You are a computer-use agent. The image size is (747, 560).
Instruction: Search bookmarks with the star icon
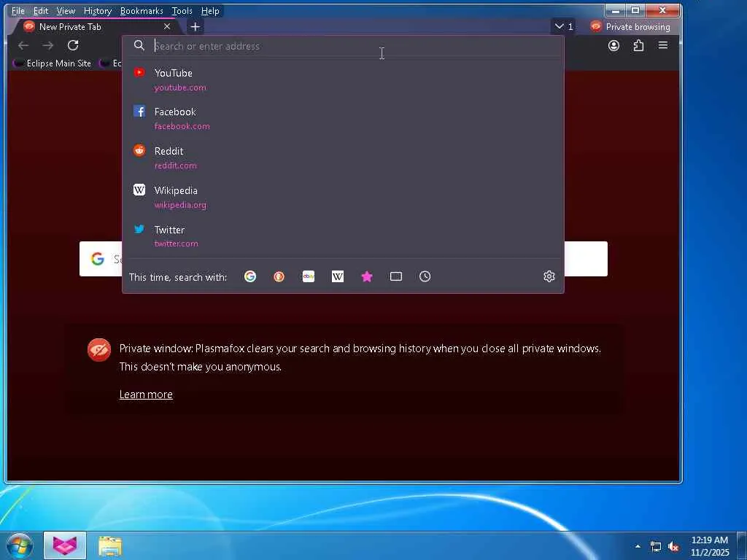pyautogui.click(x=367, y=276)
